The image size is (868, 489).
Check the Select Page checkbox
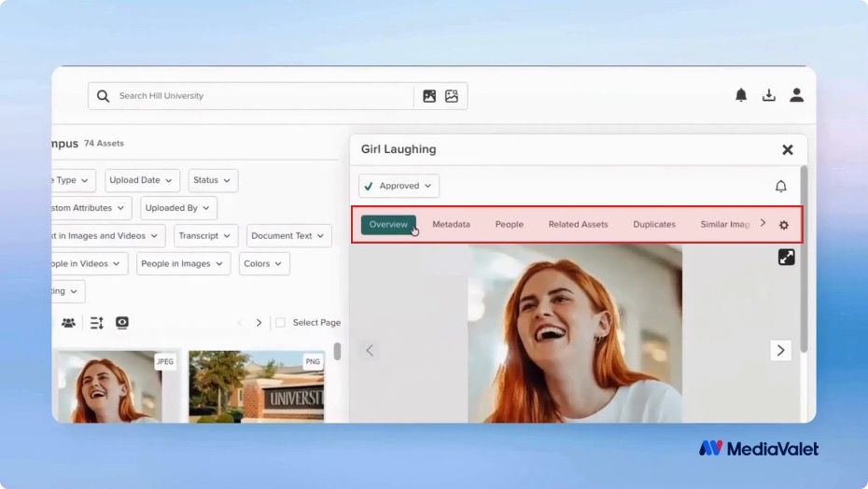coord(281,322)
